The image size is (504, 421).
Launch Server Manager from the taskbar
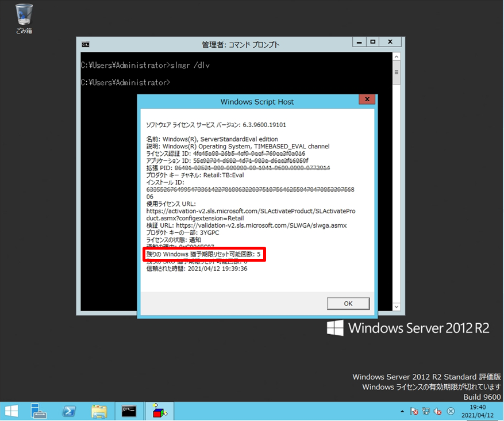pyautogui.click(x=39, y=411)
